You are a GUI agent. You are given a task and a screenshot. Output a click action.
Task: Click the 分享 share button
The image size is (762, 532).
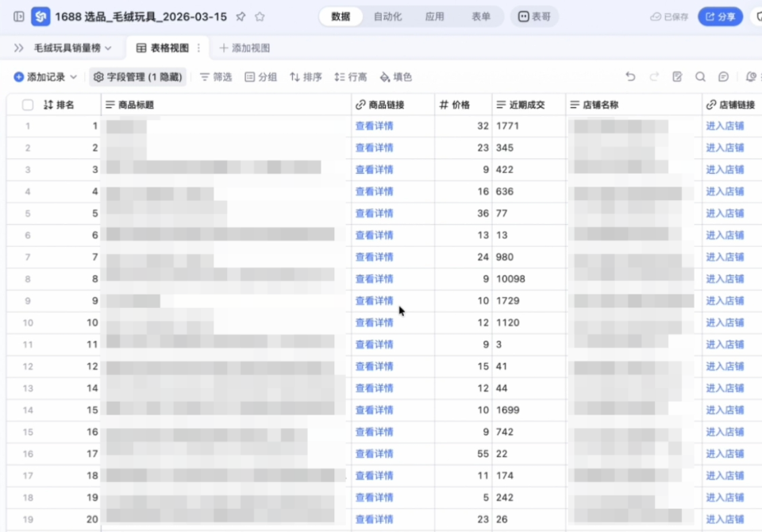[x=719, y=16]
